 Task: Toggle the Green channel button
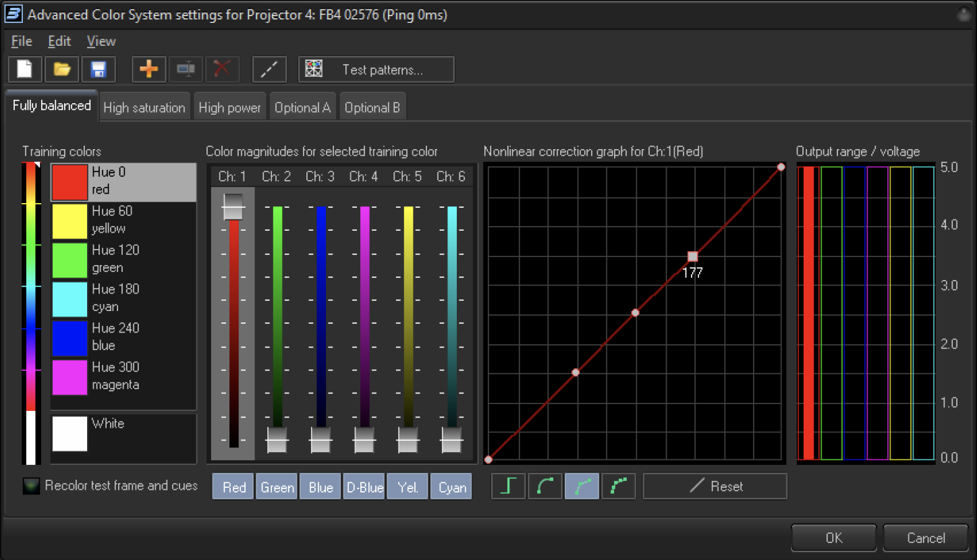point(277,487)
